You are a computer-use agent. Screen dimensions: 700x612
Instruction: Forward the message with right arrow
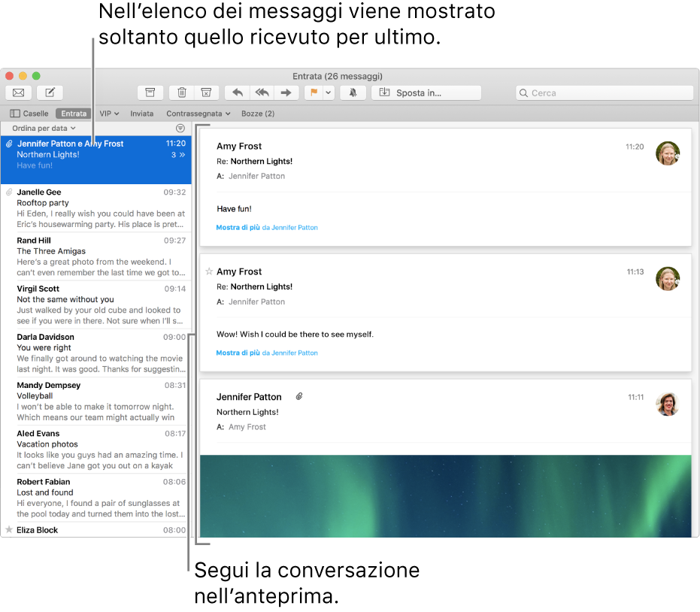[286, 92]
